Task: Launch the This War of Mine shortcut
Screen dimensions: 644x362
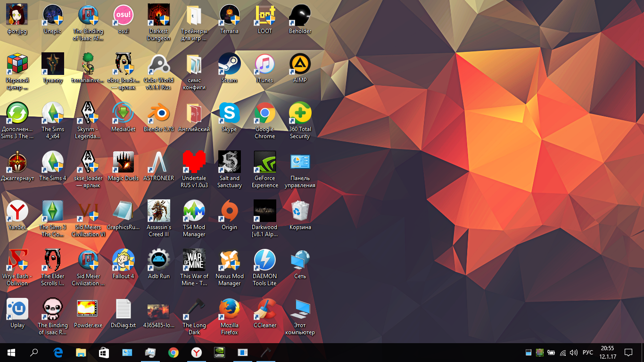Action: tap(194, 260)
